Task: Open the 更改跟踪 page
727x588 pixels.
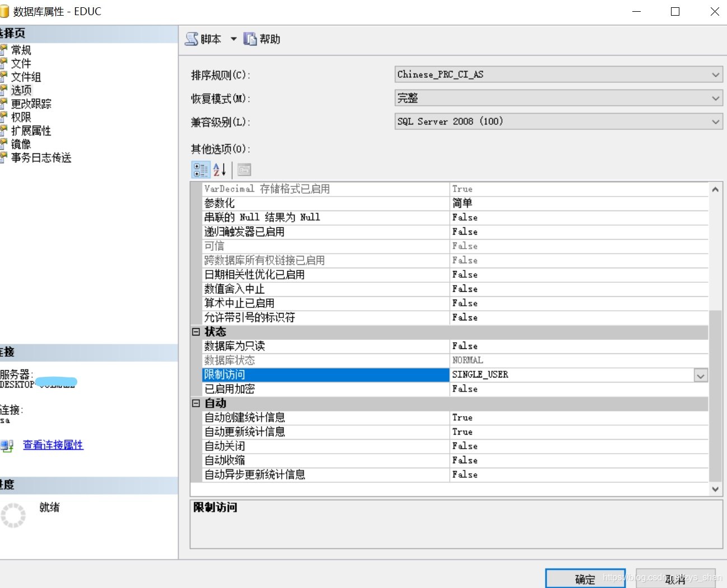Action: [x=31, y=104]
